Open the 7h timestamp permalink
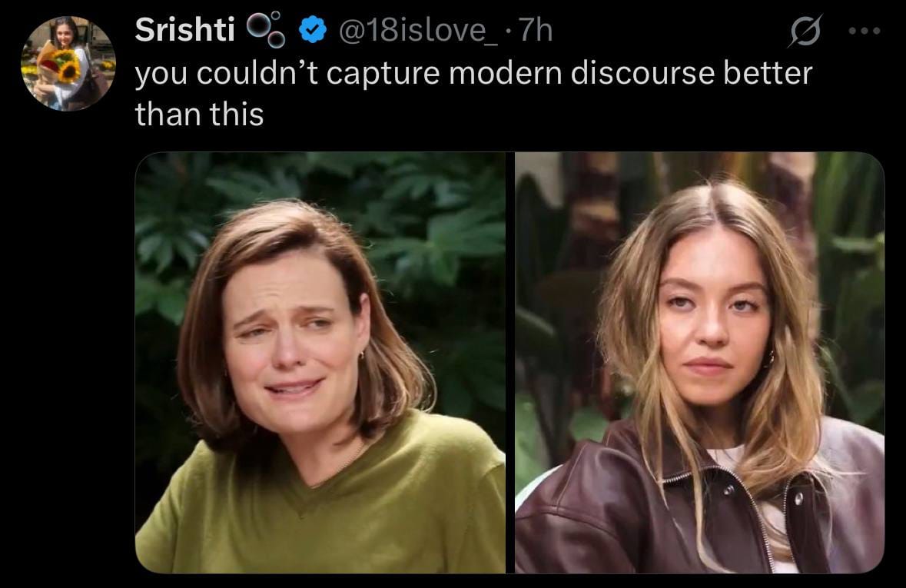Viewport: 906px width, 588px height. pos(536,30)
